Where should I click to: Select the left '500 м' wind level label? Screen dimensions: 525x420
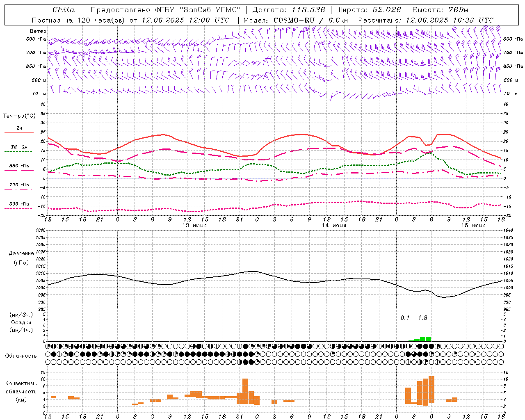pyautogui.click(x=39, y=80)
